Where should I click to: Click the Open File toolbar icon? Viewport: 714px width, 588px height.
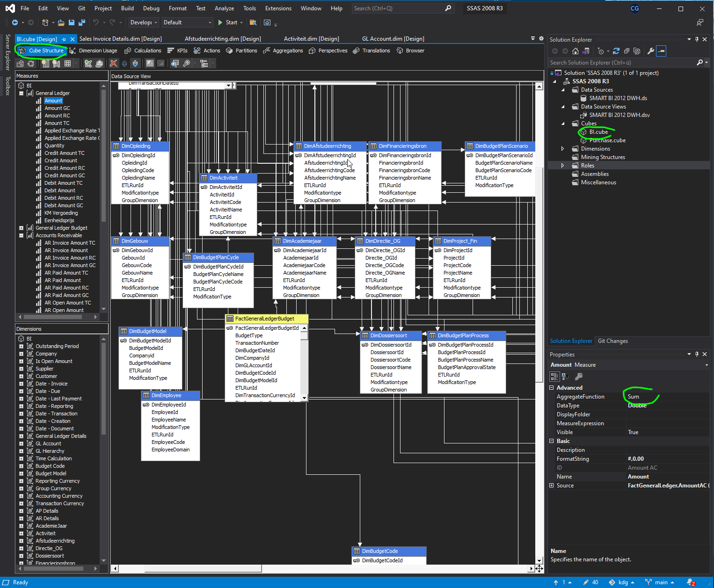tap(61, 22)
